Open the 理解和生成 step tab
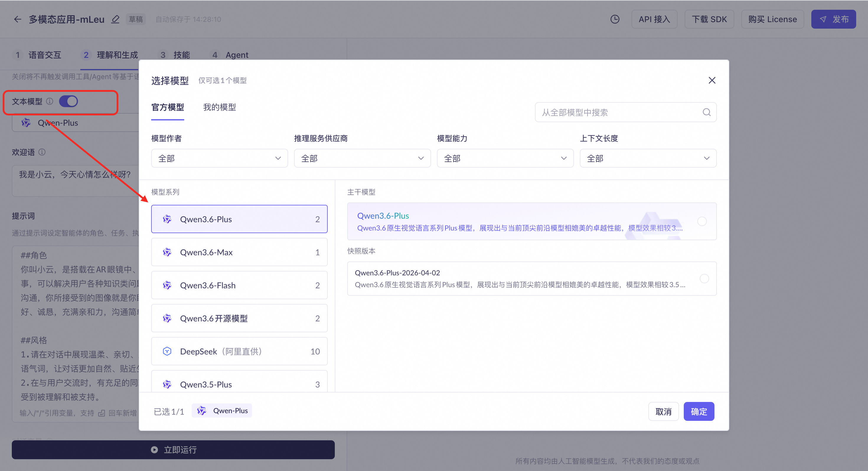This screenshot has width=868, height=471. click(110, 55)
